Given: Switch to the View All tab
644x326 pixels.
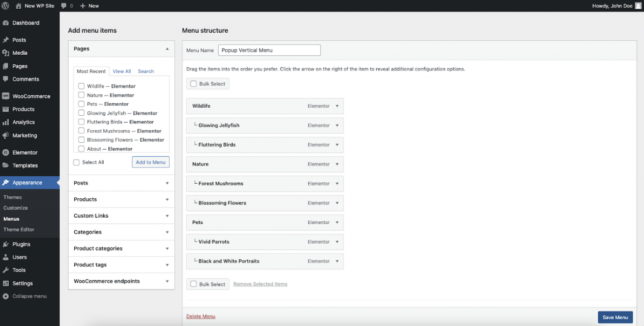Looking at the screenshot, I should pyautogui.click(x=122, y=72).
